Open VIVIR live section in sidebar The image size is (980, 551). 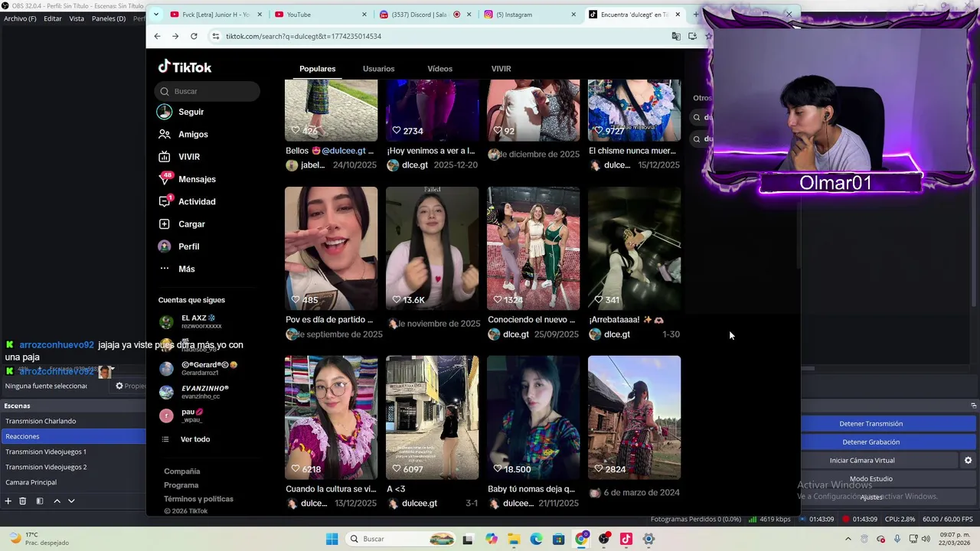click(x=178, y=157)
